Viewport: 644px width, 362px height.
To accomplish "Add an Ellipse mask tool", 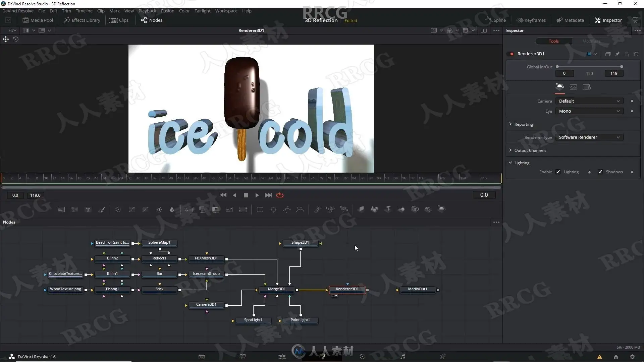I will (273, 209).
